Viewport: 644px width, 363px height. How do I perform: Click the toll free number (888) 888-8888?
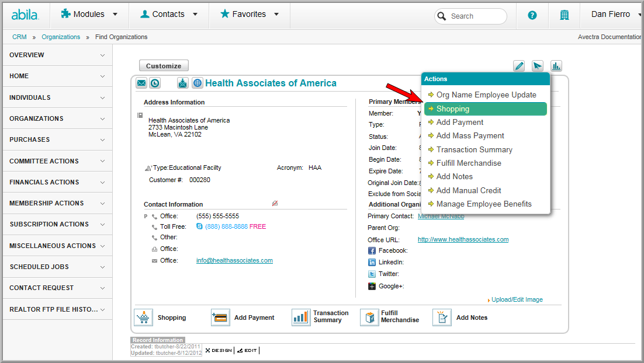[x=226, y=226]
